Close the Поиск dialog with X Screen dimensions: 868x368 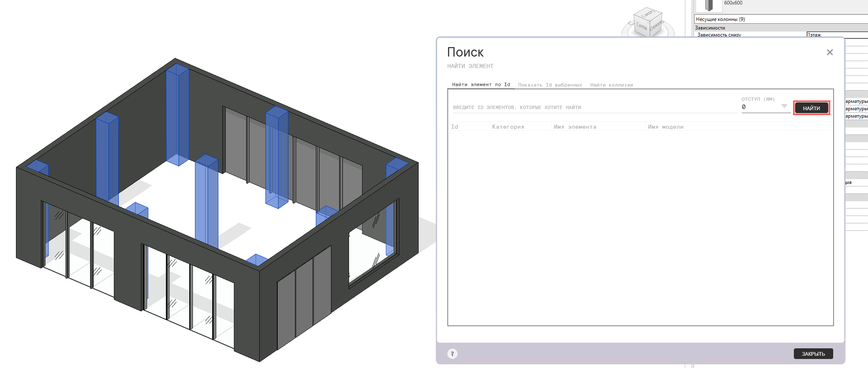[829, 52]
